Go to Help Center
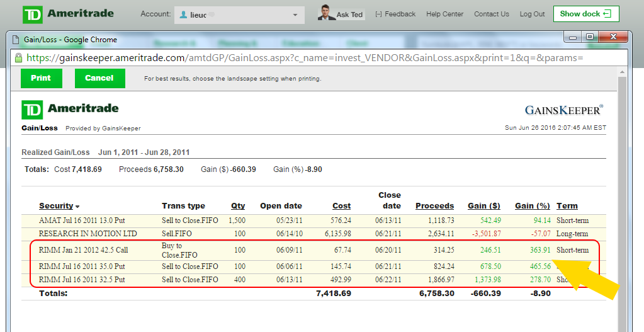 pos(444,14)
